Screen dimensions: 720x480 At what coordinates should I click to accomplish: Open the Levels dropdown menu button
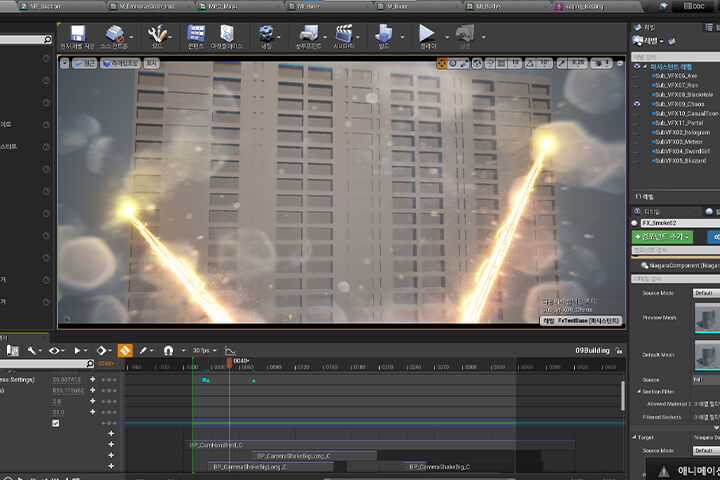[x=647, y=41]
